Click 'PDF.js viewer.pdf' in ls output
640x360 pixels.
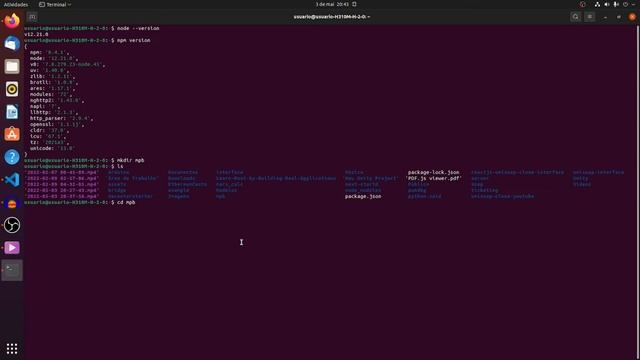(x=433, y=178)
